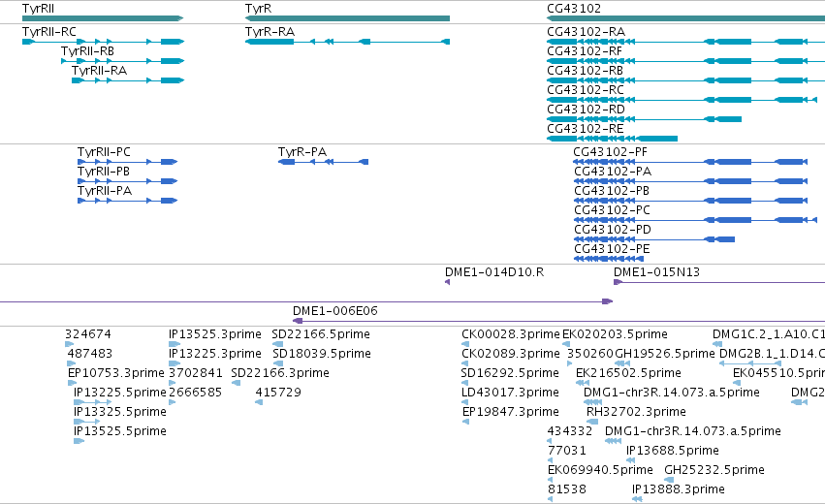Open CK02089.3prime EST feature
The height and width of the screenshot is (504, 825).
[464, 363]
